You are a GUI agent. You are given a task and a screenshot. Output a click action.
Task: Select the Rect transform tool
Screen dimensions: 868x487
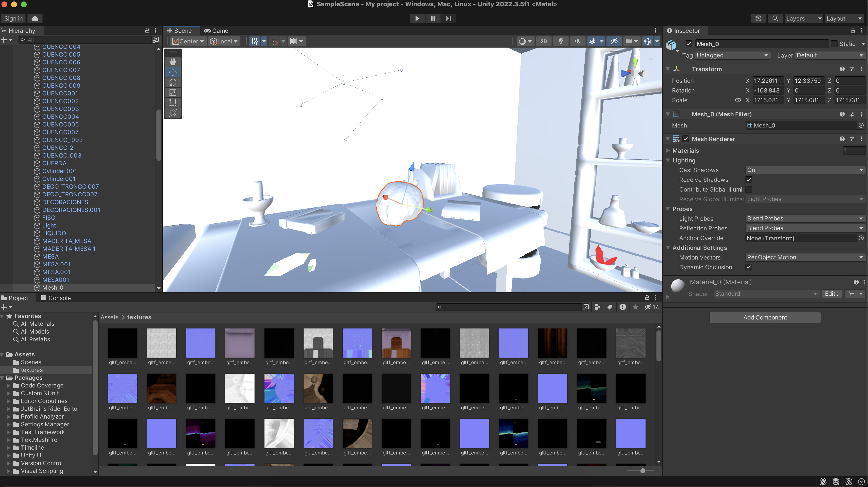[173, 102]
